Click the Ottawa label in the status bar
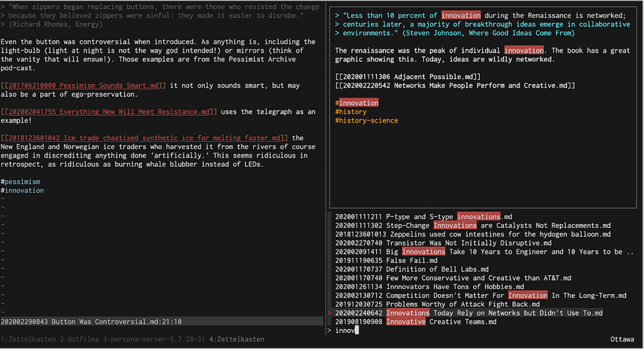 (x=622, y=339)
